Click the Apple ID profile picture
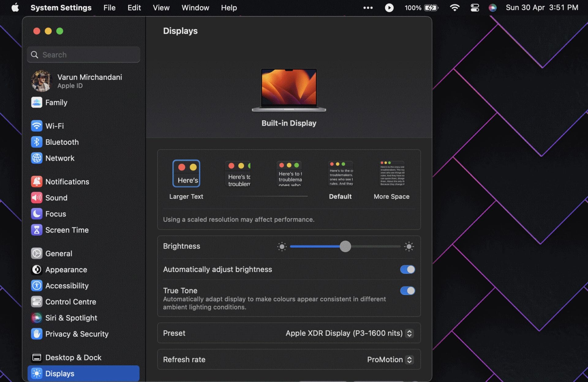This screenshot has height=382, width=588. pyautogui.click(x=42, y=81)
